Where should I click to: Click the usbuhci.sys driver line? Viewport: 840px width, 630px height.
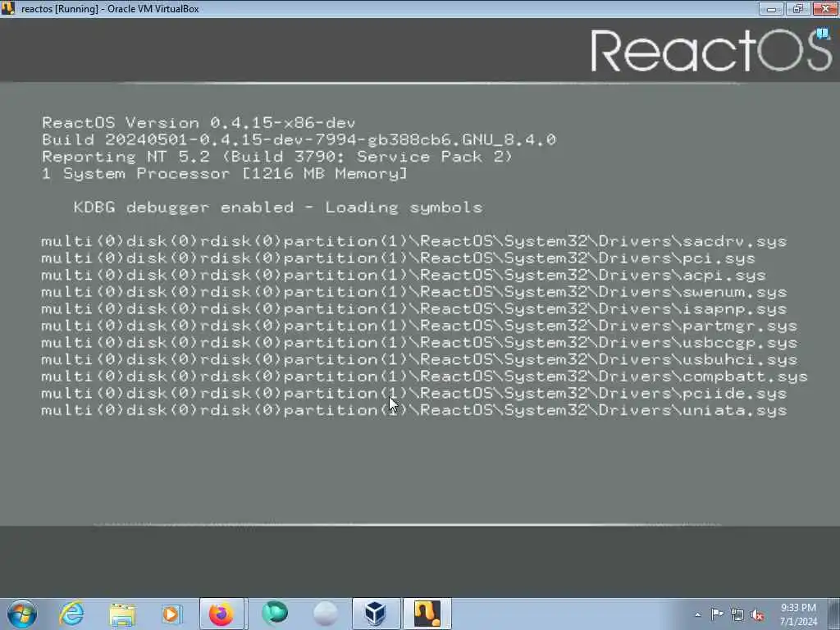coord(419,359)
